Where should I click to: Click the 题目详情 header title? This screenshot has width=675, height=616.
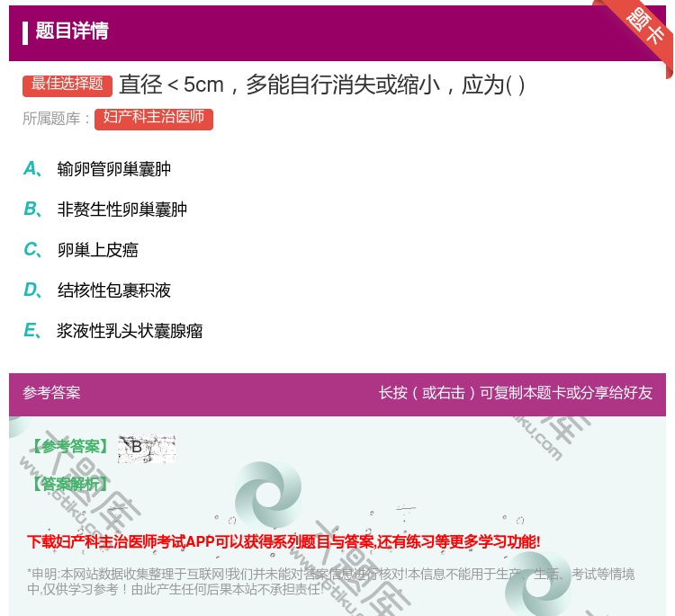click(x=72, y=31)
